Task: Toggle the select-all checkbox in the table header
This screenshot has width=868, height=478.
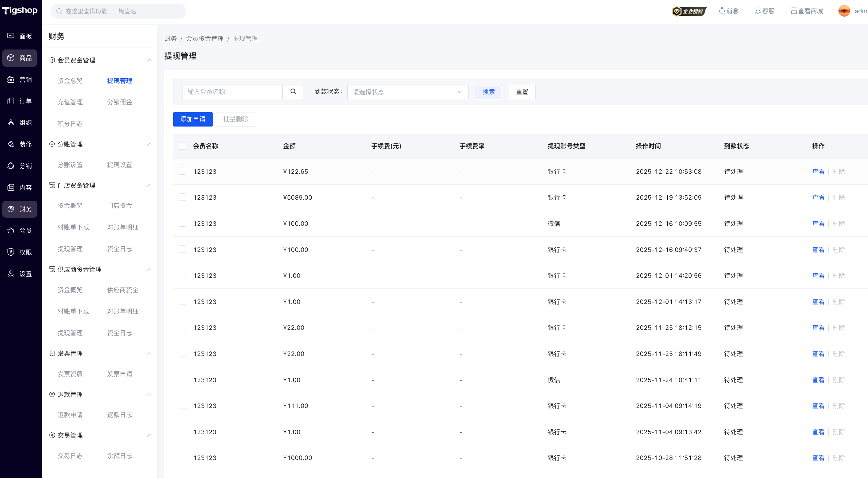Action: [x=182, y=146]
